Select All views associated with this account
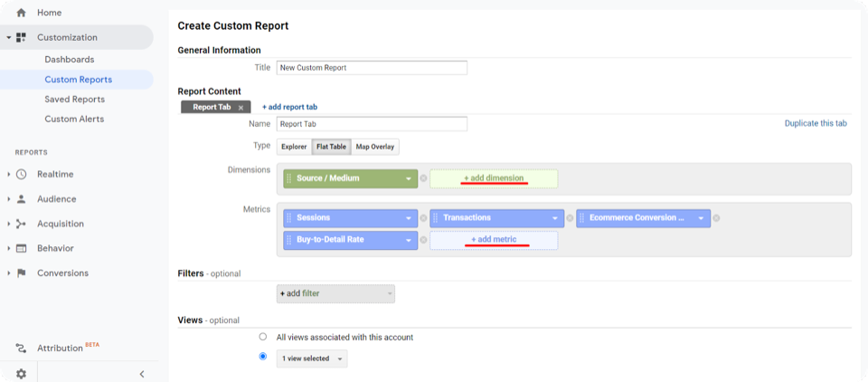Image resolution: width=868 pixels, height=382 pixels. 263,337
